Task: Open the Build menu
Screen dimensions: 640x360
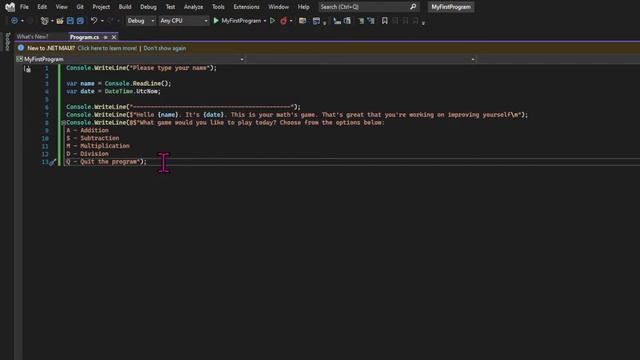Action: (x=125, y=7)
